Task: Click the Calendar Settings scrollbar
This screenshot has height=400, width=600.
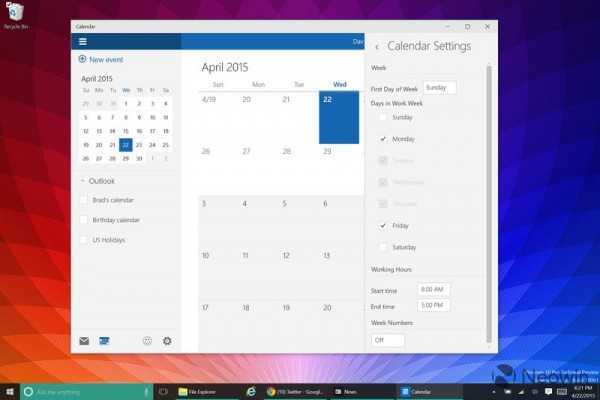Action: pos(489,205)
